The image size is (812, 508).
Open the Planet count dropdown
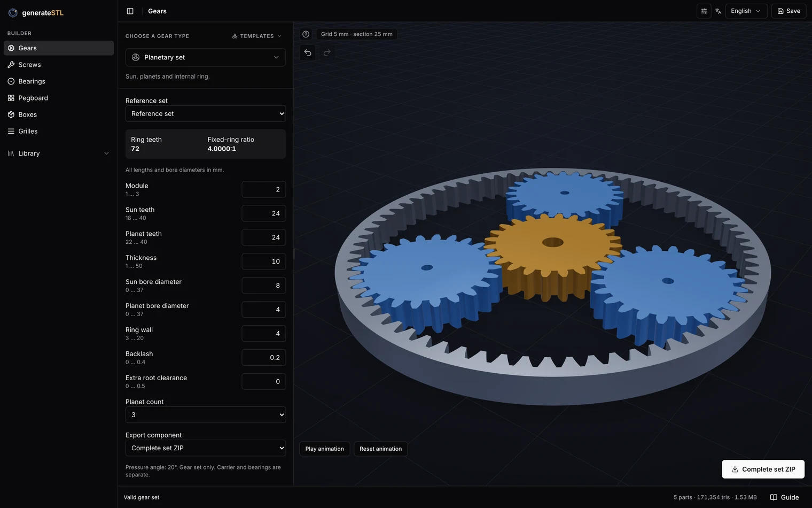206,415
